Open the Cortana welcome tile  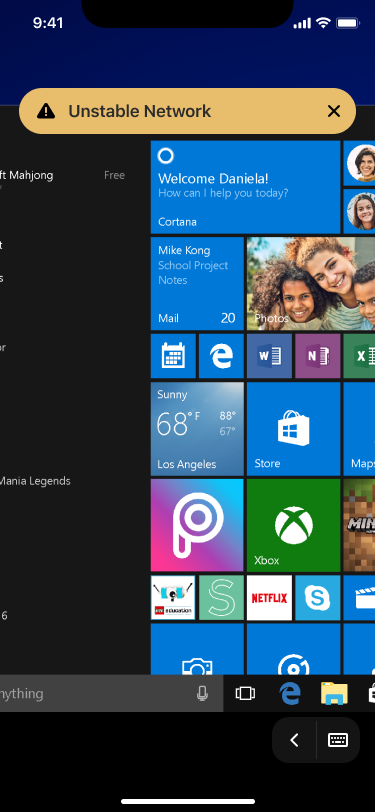click(x=246, y=187)
